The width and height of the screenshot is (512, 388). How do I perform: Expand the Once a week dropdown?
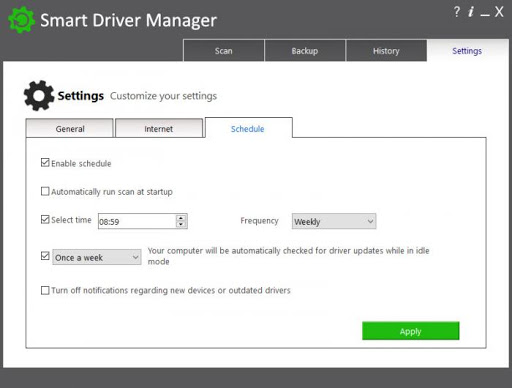click(x=97, y=257)
